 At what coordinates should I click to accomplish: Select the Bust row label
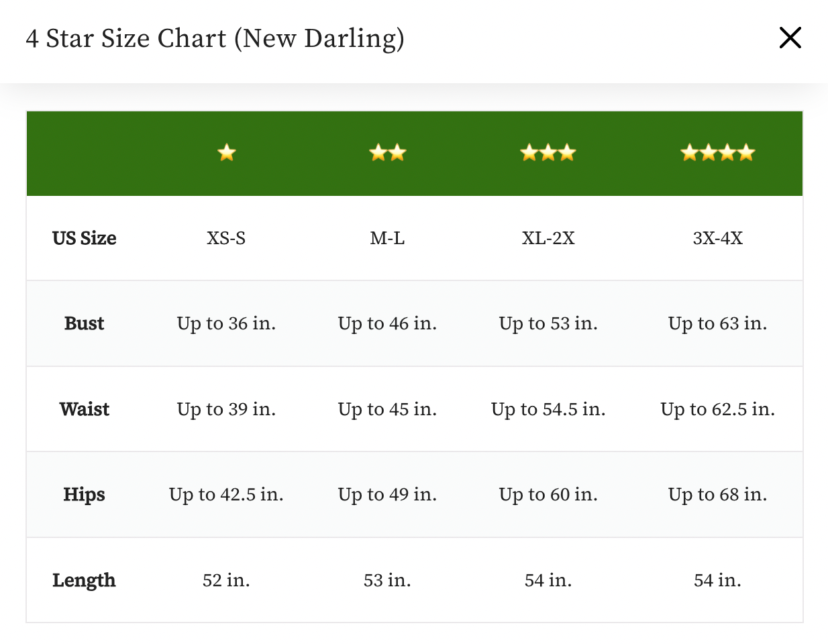pos(85,323)
